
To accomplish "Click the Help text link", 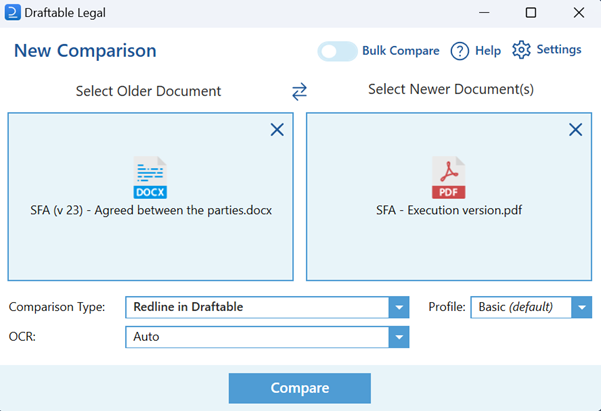I will point(488,51).
